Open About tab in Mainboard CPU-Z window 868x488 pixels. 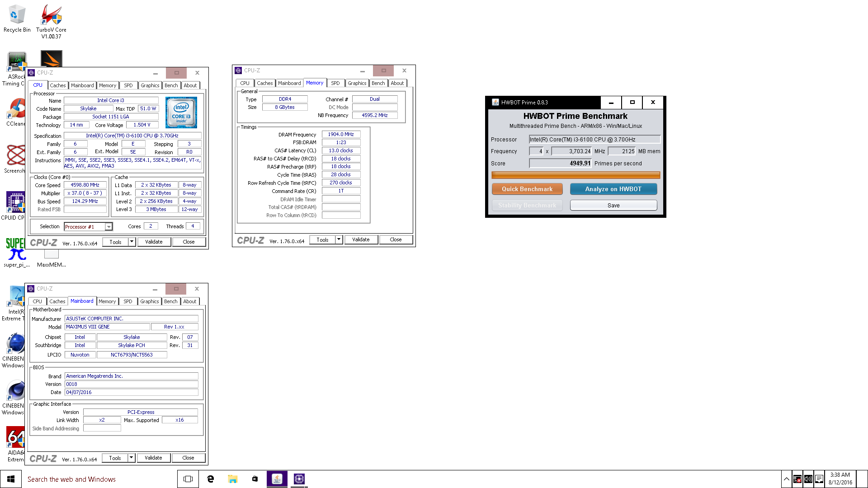(x=190, y=301)
